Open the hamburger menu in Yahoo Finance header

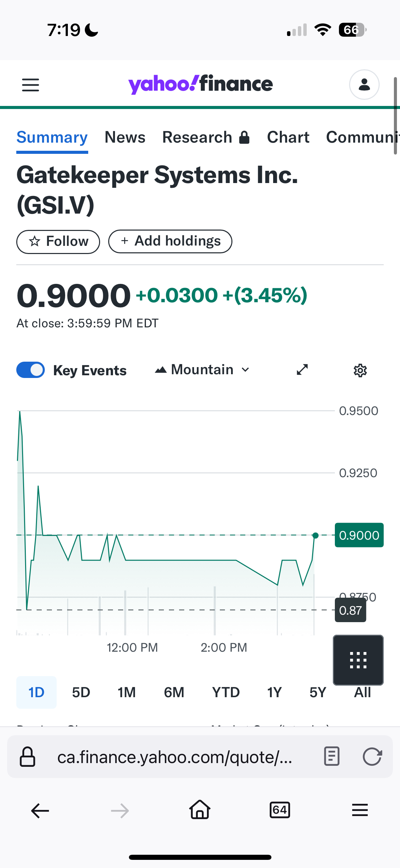pyautogui.click(x=31, y=85)
